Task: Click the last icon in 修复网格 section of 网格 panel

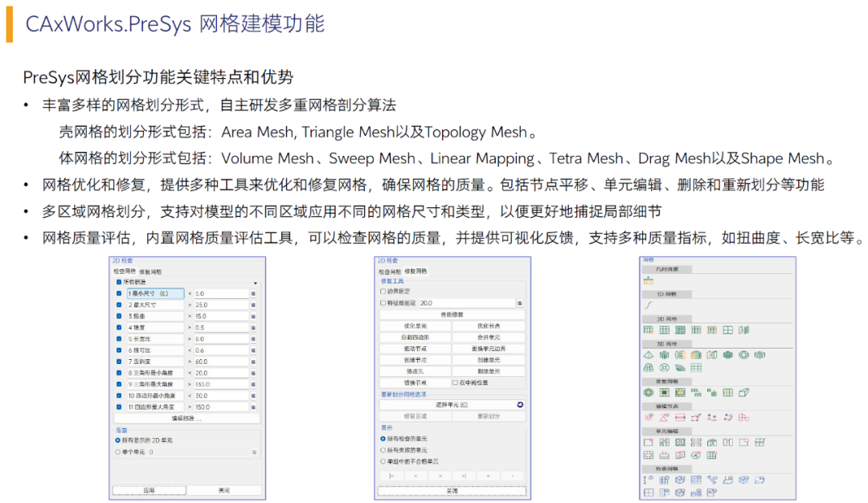Action: tap(744, 393)
